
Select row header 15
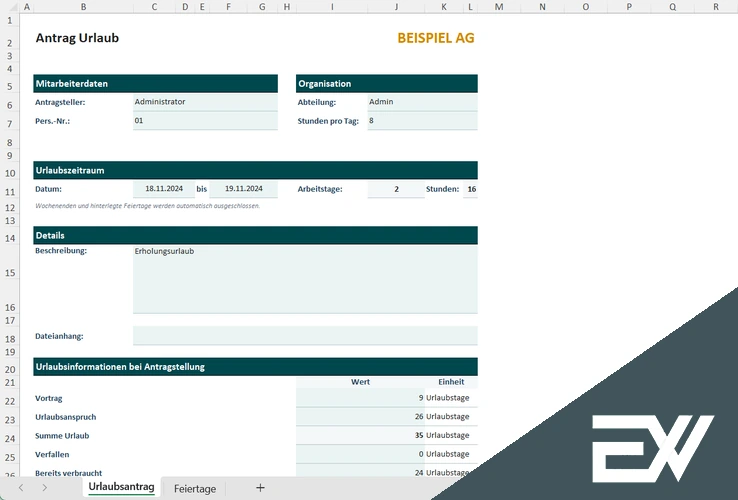(9, 272)
